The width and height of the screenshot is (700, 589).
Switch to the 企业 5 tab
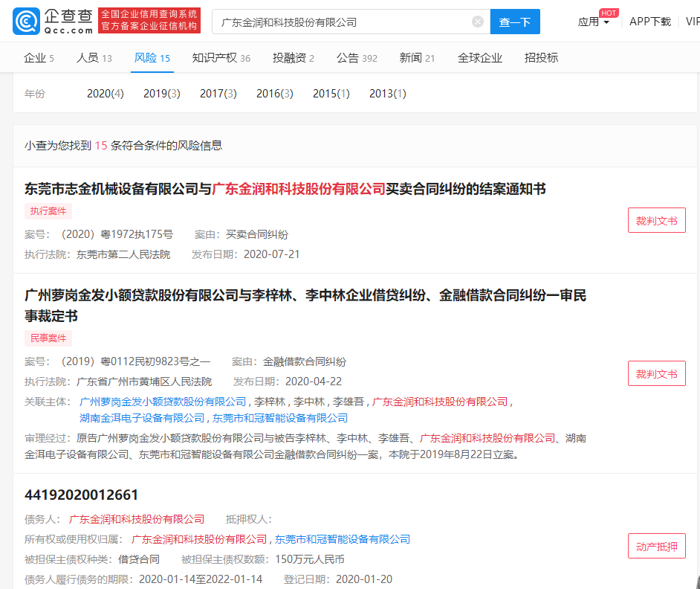point(39,58)
